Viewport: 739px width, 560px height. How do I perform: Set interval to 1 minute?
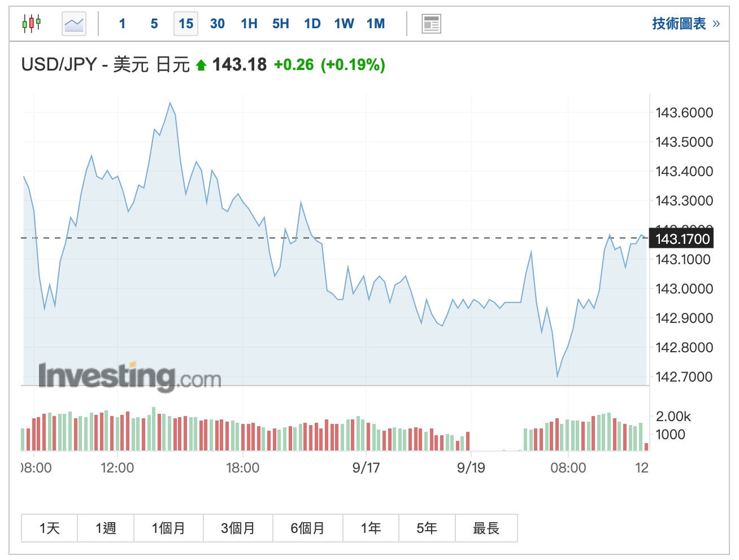tap(122, 24)
